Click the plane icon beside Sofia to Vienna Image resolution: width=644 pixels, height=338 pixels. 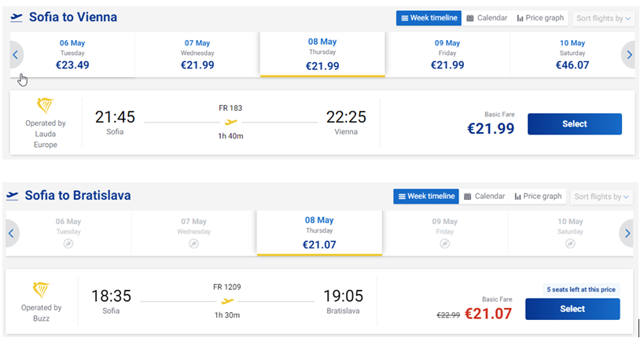coord(17,17)
